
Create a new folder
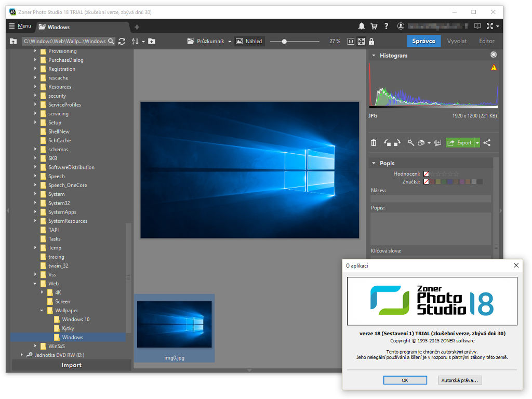152,41
